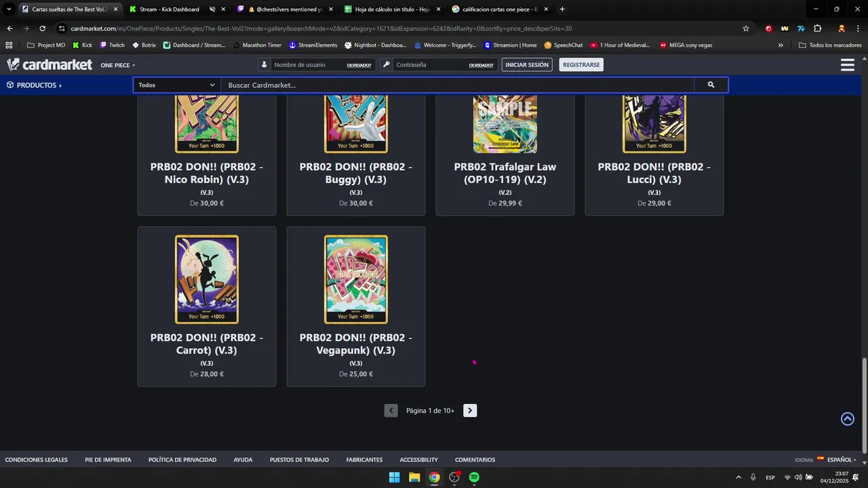This screenshot has height=488, width=868.
Task: Click the microphone tray icon
Action: [753, 477]
